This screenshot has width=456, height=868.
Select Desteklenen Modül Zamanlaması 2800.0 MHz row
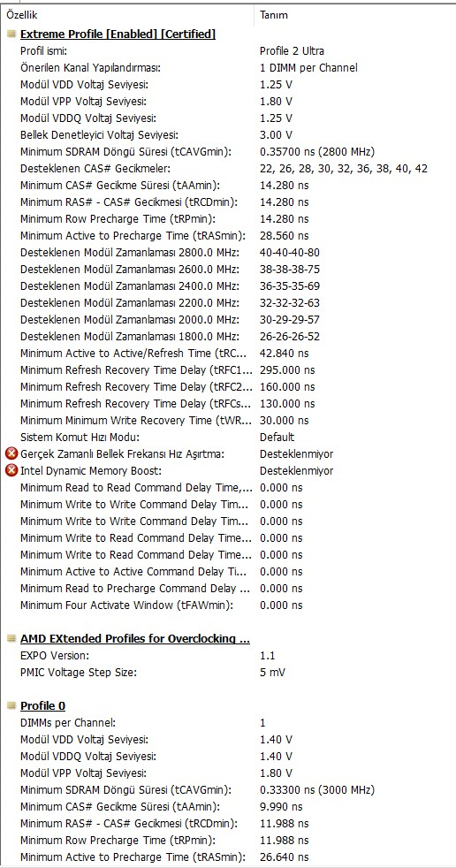(x=228, y=253)
